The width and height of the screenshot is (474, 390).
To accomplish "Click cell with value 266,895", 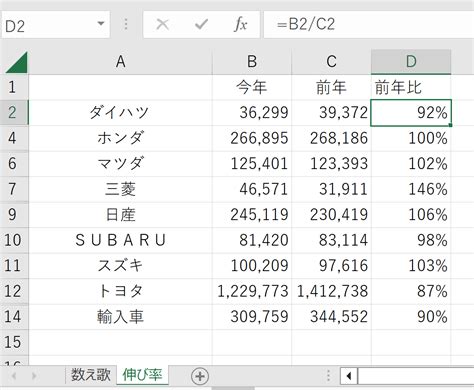I will tap(252, 138).
